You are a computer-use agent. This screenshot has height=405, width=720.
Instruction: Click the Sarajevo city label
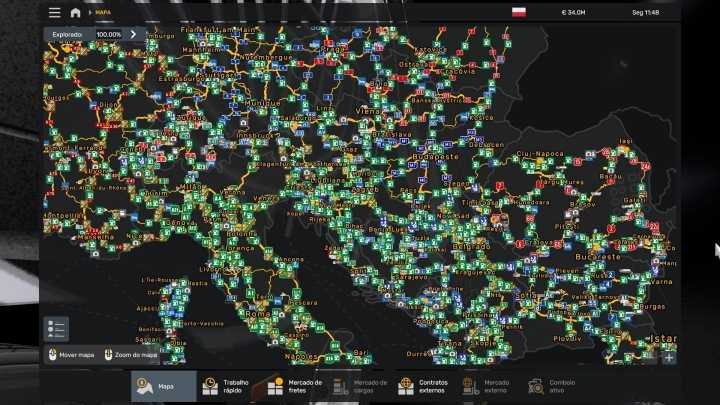tap(409, 277)
